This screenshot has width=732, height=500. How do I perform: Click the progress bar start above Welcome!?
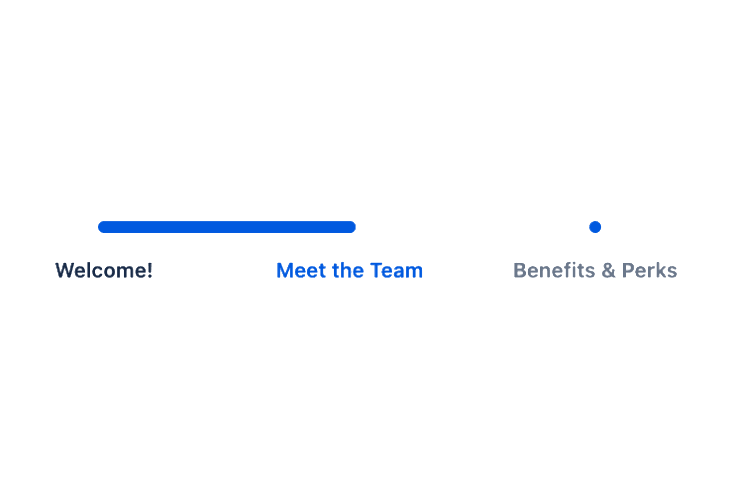104,227
